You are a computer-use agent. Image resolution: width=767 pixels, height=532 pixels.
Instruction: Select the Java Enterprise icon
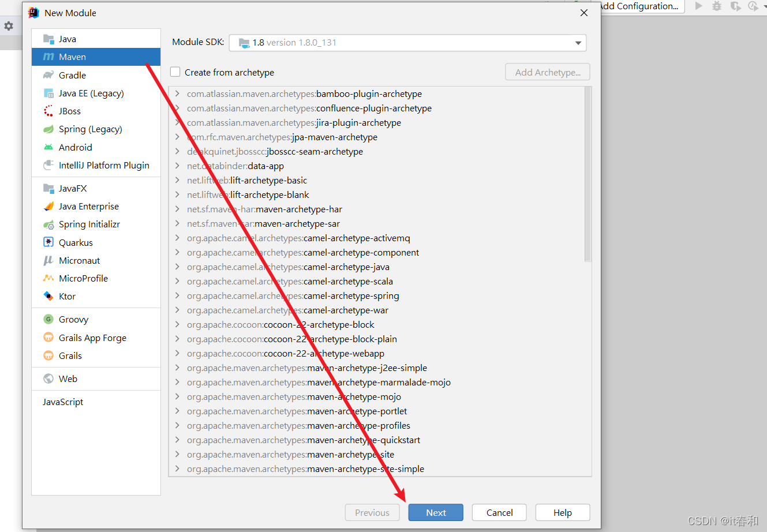tap(48, 207)
